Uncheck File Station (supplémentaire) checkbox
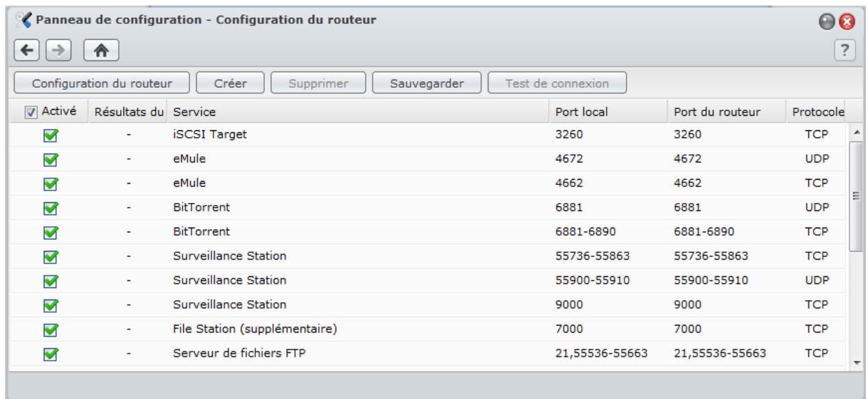The height and width of the screenshot is (399, 868). tap(50, 330)
